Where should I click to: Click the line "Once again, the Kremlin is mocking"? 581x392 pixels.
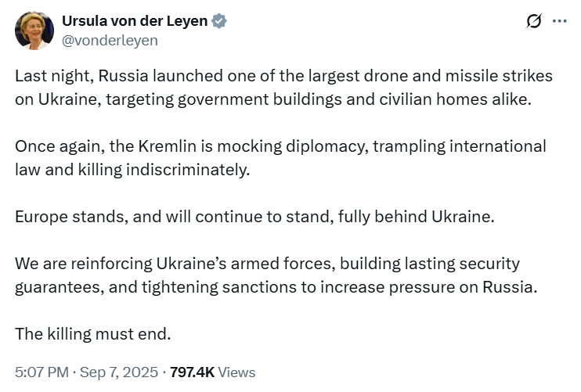280,146
